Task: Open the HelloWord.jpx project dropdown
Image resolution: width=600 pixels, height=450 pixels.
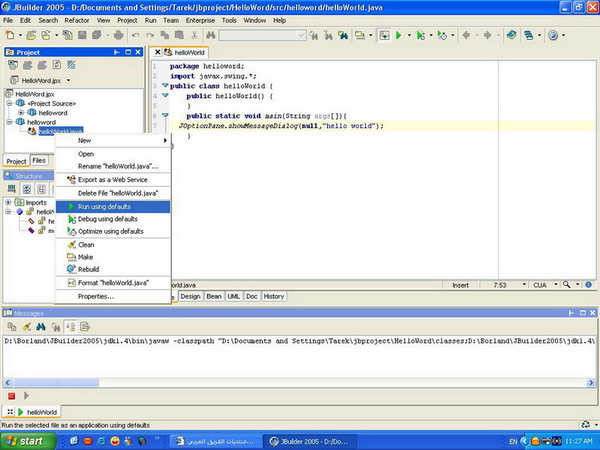Action: coord(68,80)
